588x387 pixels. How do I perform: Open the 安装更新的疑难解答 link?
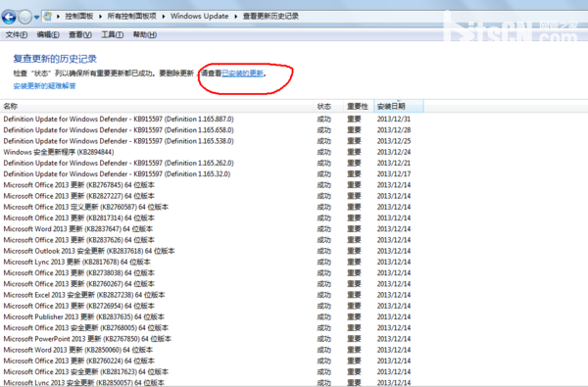[45, 86]
